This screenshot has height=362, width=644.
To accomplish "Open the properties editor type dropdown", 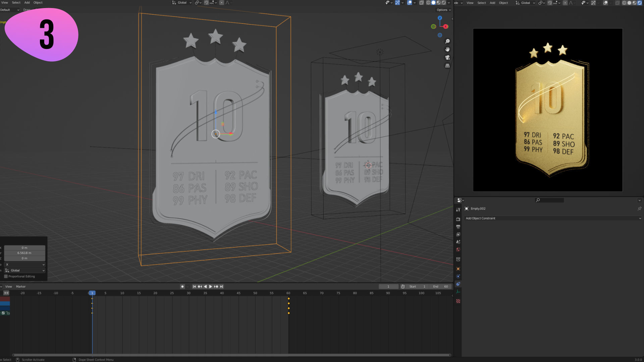I will (461, 200).
